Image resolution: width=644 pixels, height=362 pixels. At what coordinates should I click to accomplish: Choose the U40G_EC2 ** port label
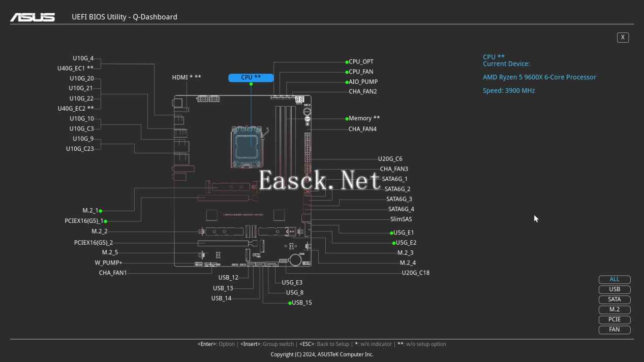pos(76,109)
